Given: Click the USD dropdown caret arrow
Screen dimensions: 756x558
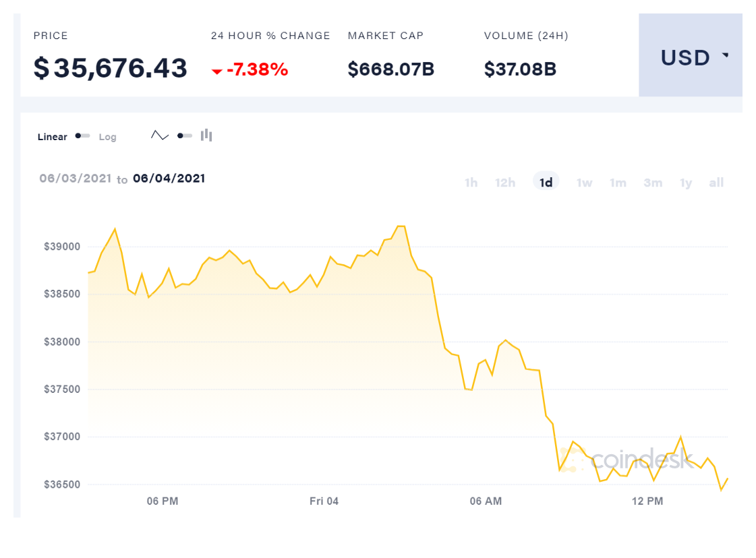Looking at the screenshot, I should 726,56.
